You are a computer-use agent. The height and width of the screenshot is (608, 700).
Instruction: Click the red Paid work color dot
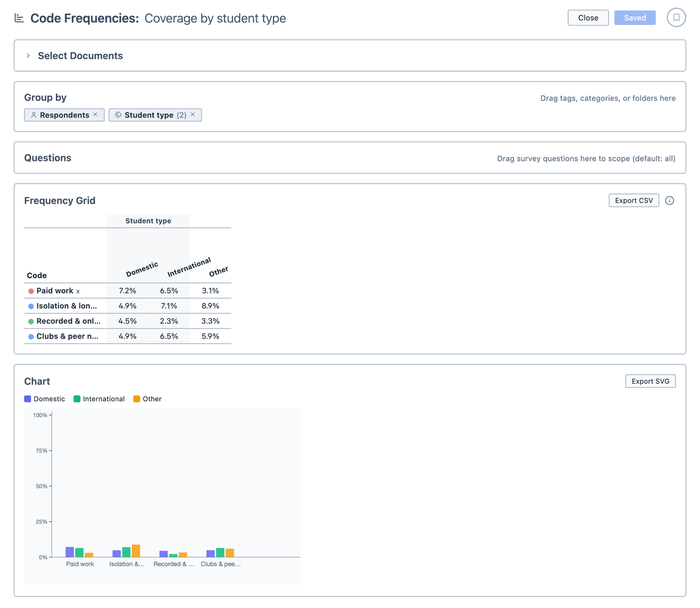coord(31,291)
